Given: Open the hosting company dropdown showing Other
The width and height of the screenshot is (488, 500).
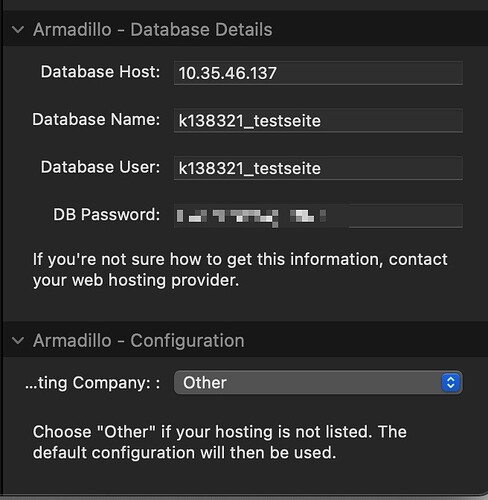Looking at the screenshot, I should pos(318,382).
